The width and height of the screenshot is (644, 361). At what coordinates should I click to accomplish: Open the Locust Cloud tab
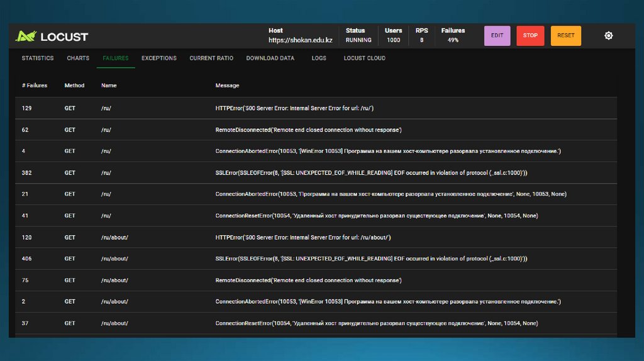point(364,58)
